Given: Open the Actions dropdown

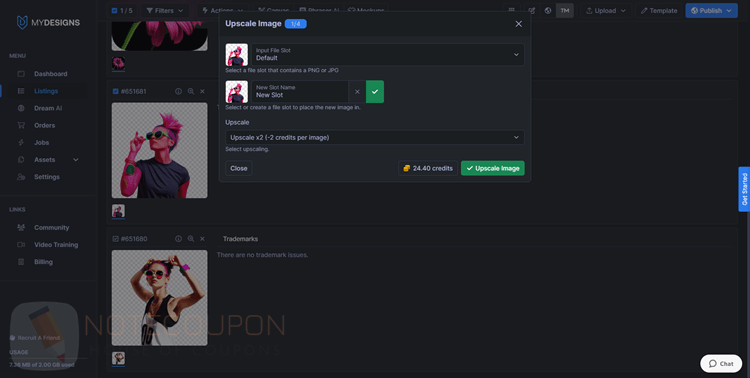Looking at the screenshot, I should point(222,11).
